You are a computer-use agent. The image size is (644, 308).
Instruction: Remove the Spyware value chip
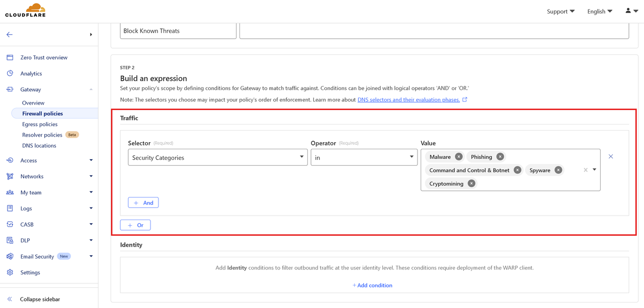click(x=558, y=170)
